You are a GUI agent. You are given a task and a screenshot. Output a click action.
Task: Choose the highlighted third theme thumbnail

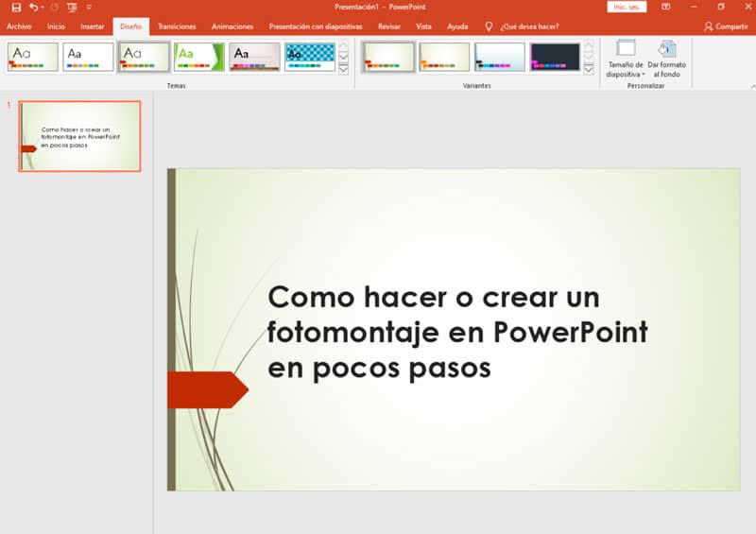144,57
